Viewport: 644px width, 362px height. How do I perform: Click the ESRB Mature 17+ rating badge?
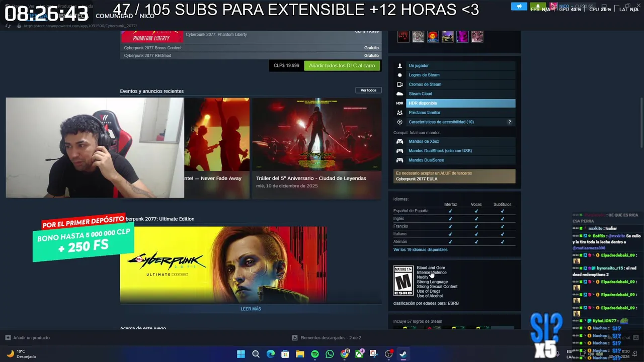(x=403, y=281)
